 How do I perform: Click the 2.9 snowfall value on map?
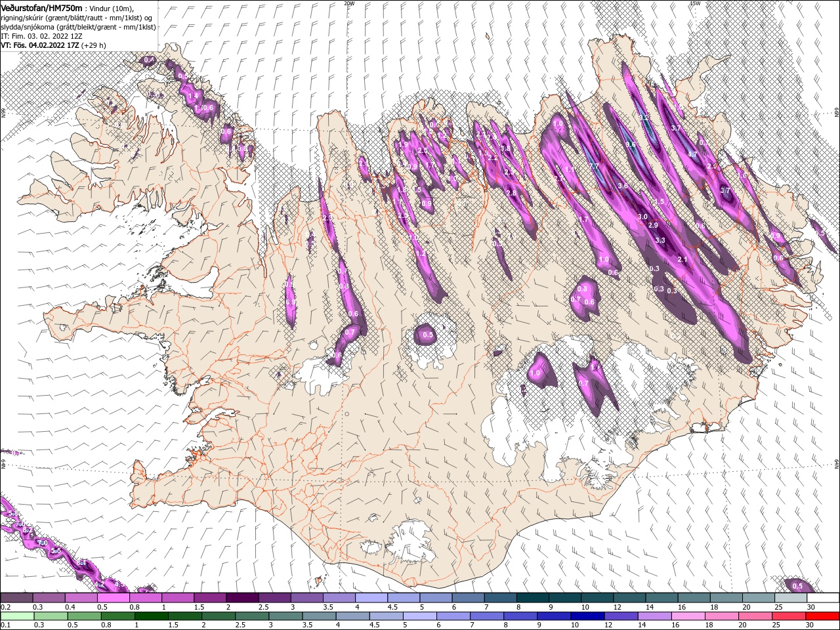tap(653, 225)
